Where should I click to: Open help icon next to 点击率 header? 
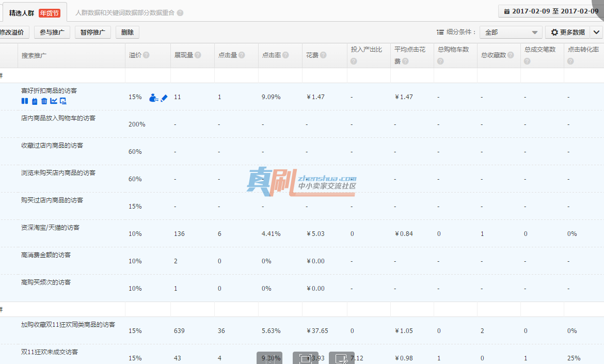click(285, 55)
